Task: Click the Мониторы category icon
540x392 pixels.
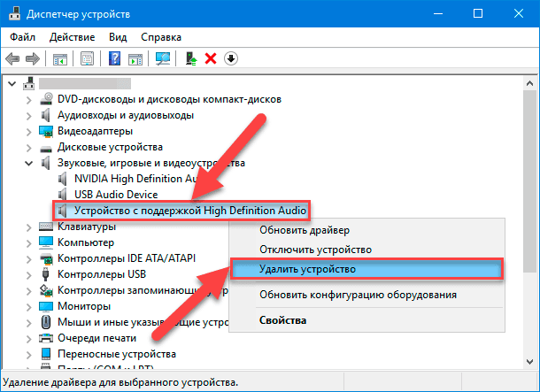Action: coord(46,306)
